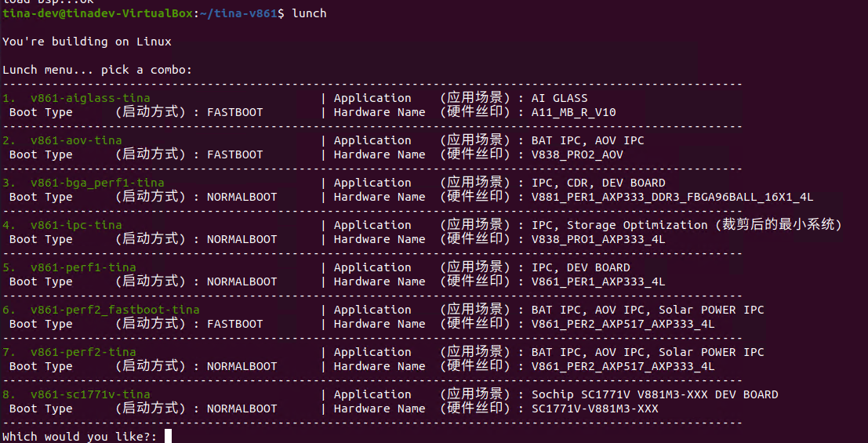Click the A11_MB_R_V10 hardware name
The height and width of the screenshot is (443, 868).
573,112
